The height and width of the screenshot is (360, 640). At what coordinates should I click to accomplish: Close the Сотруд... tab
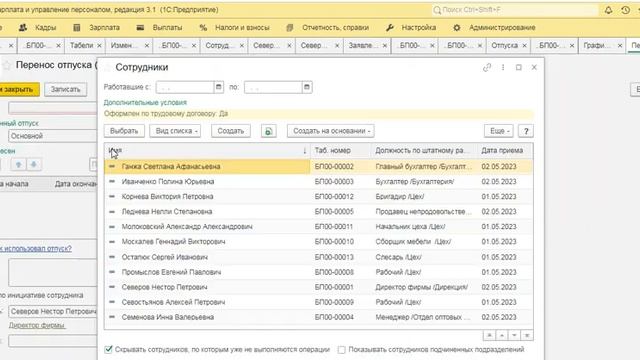point(242,46)
